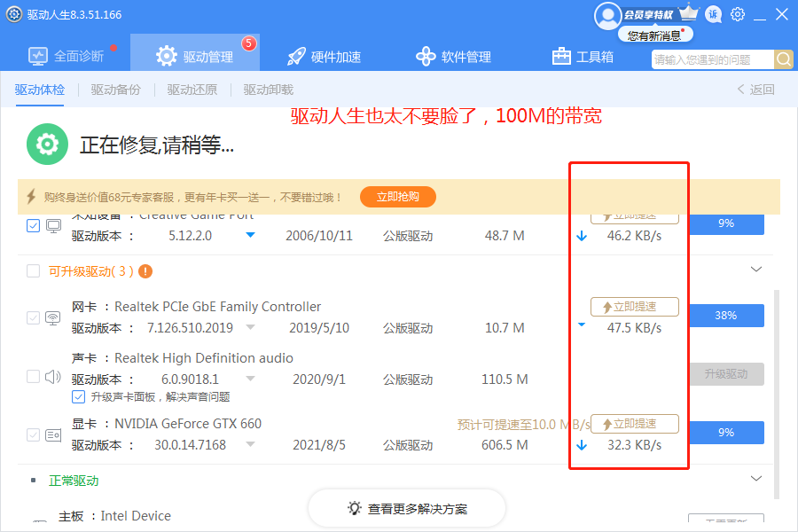Click the lightning bolt promo icon
This screenshot has height=532, width=798.
31,197
